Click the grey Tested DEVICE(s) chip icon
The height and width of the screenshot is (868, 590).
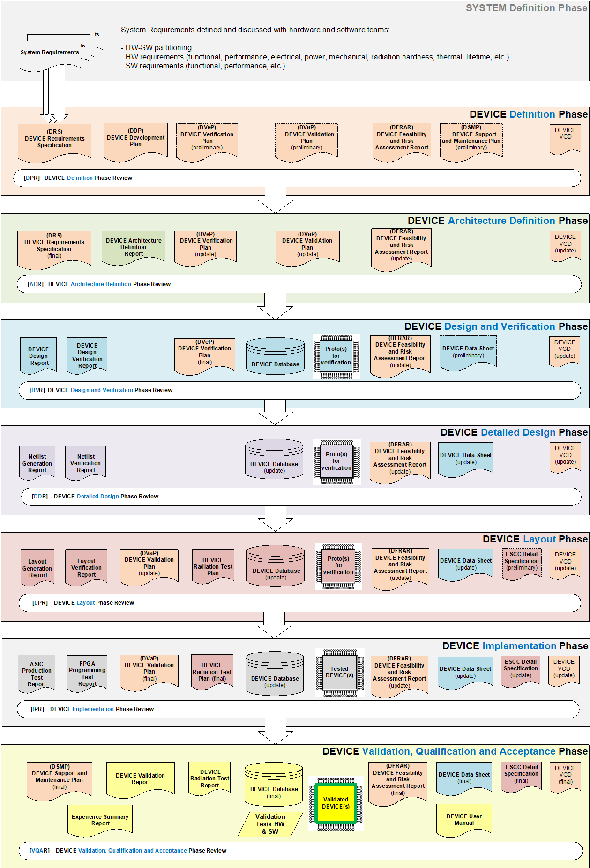pyautogui.click(x=339, y=672)
